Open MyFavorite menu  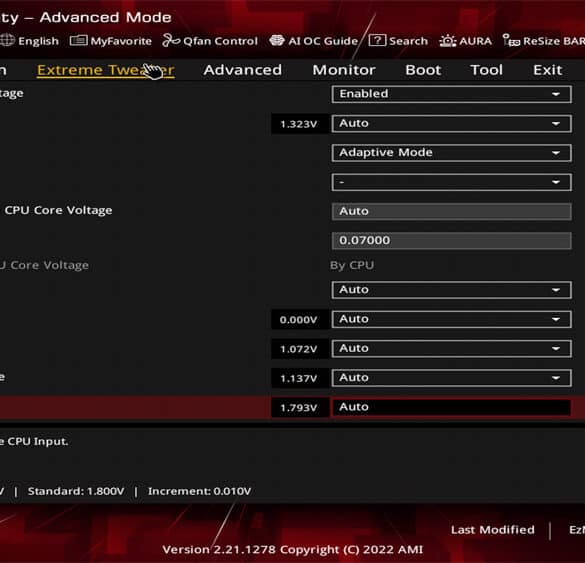click(x=121, y=41)
